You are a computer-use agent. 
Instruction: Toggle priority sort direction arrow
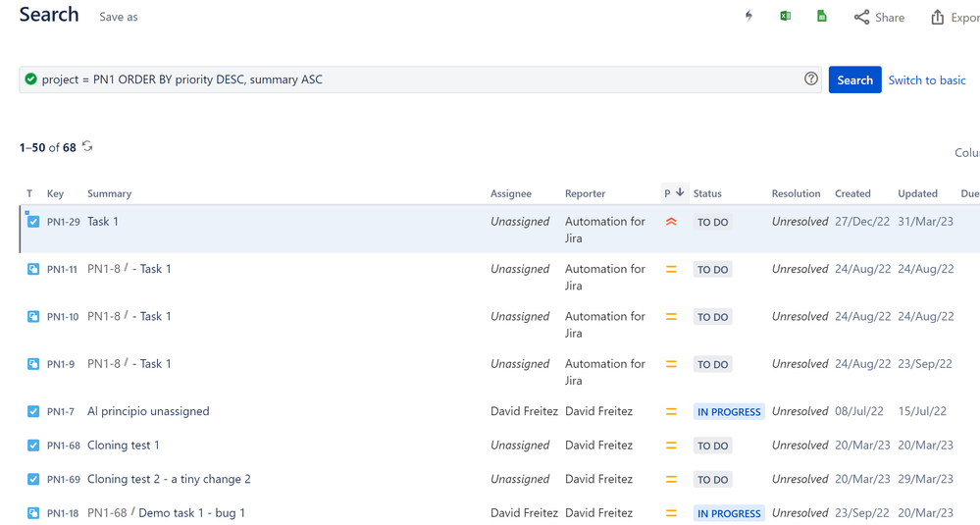click(680, 192)
